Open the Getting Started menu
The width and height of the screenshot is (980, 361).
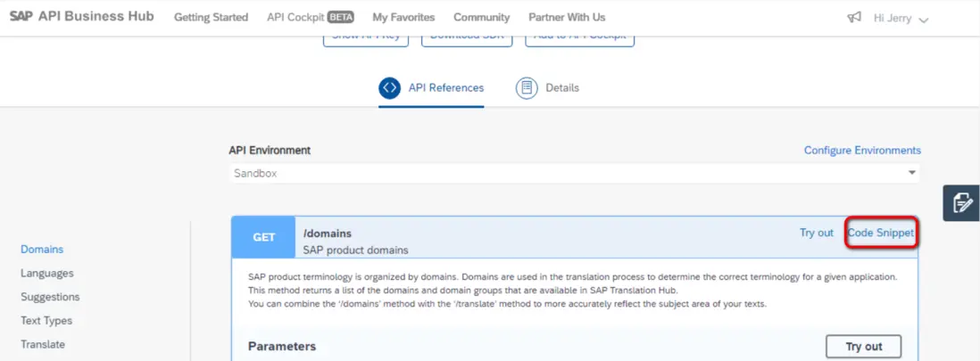pyautogui.click(x=211, y=17)
